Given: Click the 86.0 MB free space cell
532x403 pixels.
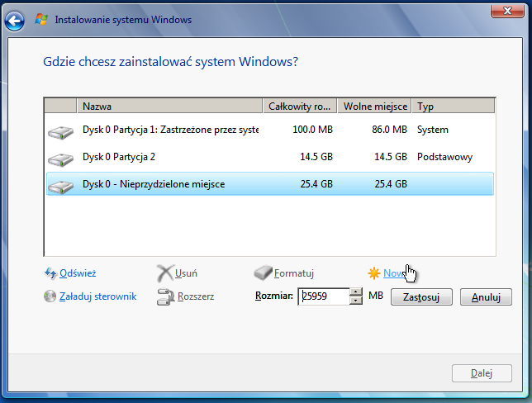Looking at the screenshot, I should (x=389, y=130).
